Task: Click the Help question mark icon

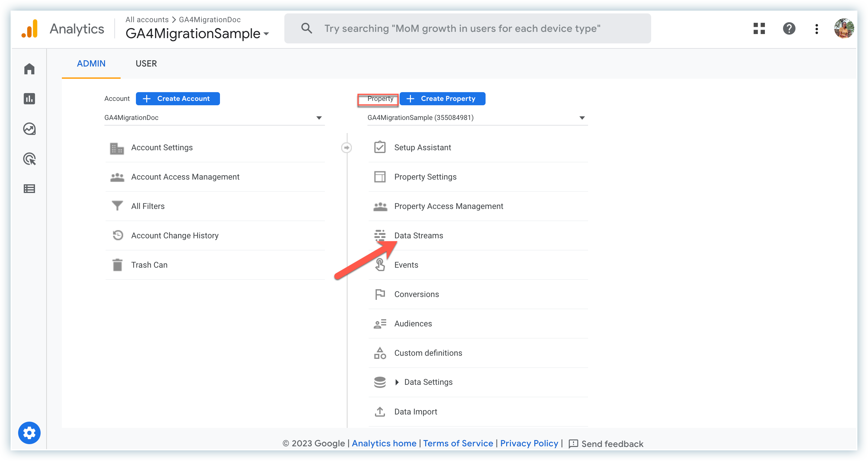Action: (x=789, y=29)
